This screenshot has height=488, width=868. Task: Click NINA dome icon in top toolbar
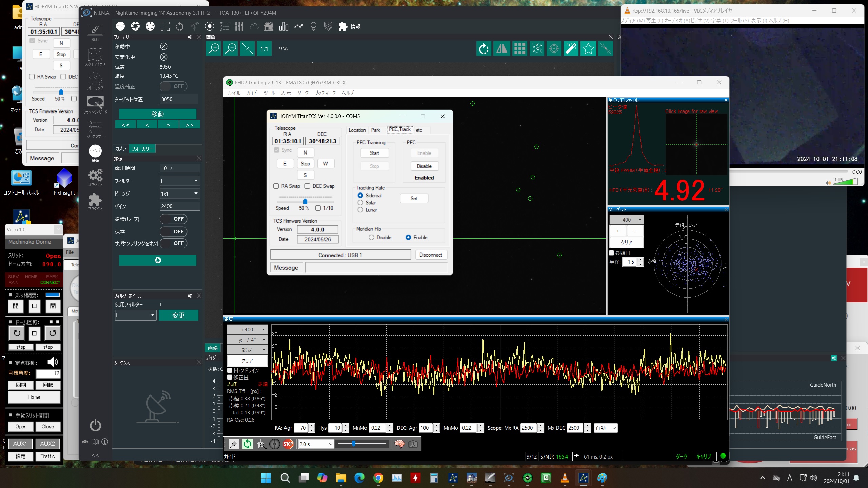[269, 26]
